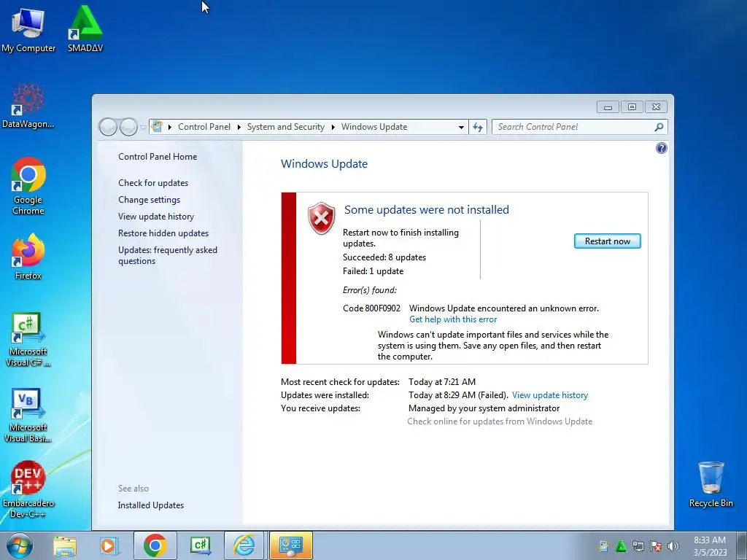747x560 pixels.
Task: Click the Forward navigation arrow
Action: point(128,127)
